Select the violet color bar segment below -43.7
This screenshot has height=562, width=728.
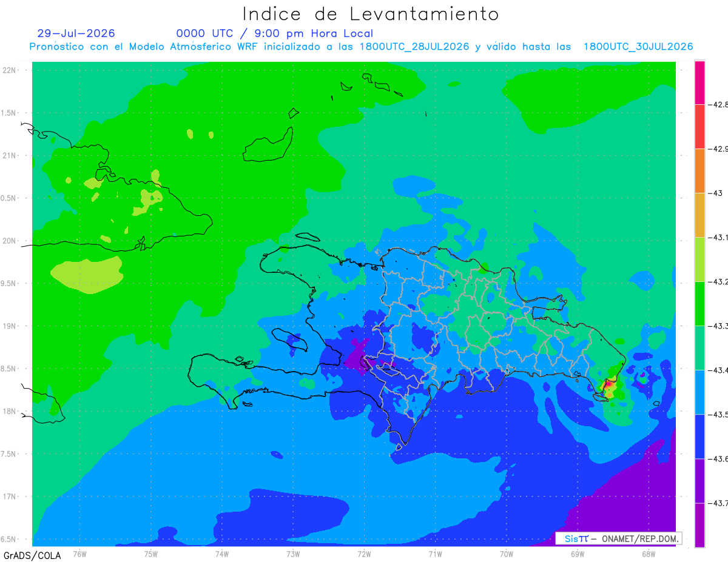tap(699, 525)
